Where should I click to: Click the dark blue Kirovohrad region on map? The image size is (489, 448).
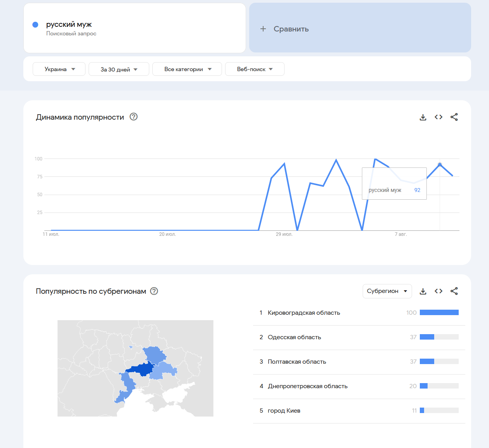pyautogui.click(x=141, y=369)
